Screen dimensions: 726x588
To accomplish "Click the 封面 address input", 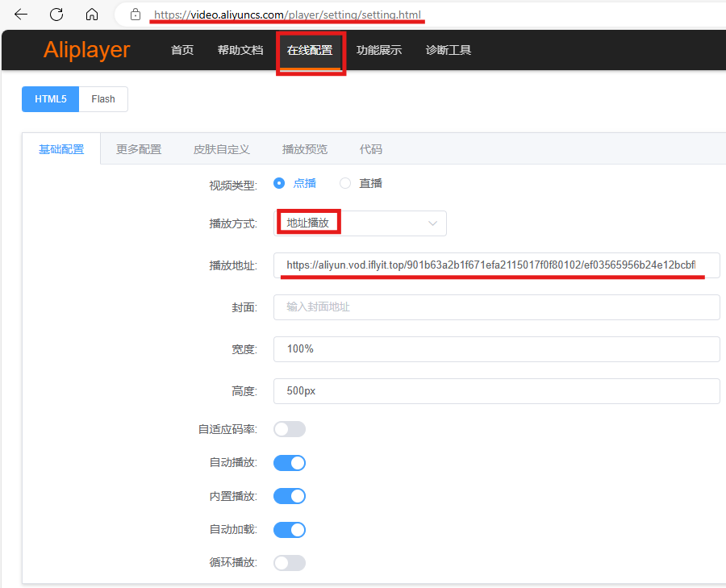I will click(x=496, y=307).
